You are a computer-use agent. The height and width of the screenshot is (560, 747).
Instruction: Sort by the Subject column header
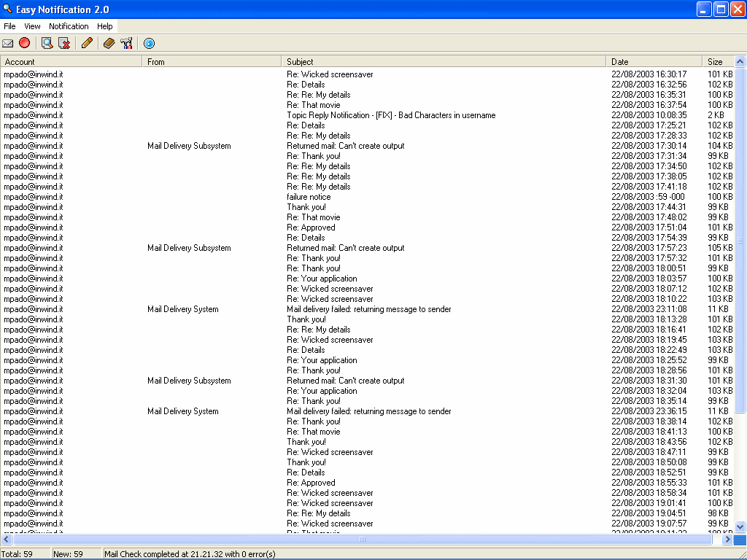click(444, 62)
